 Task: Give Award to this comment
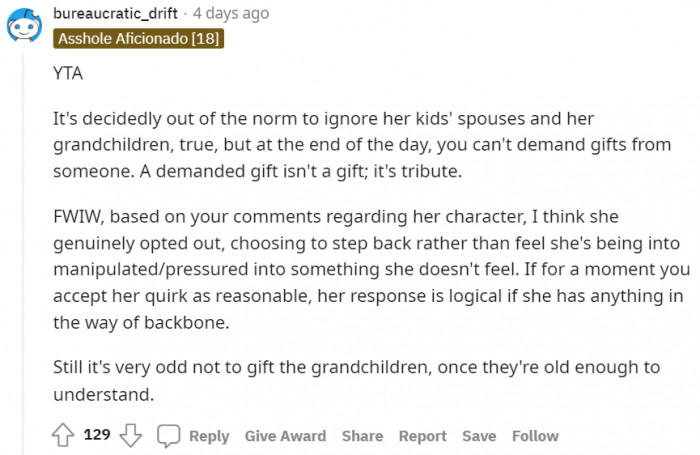point(285,436)
